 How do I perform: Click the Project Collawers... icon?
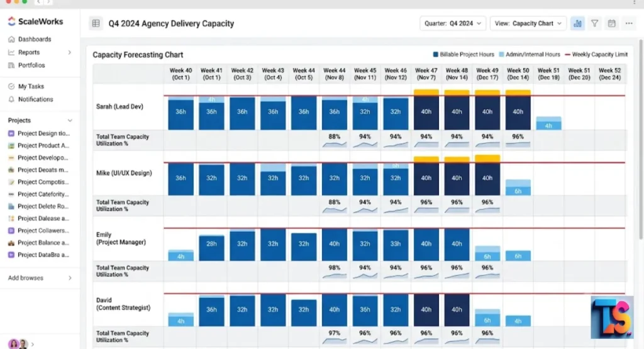[11, 231]
